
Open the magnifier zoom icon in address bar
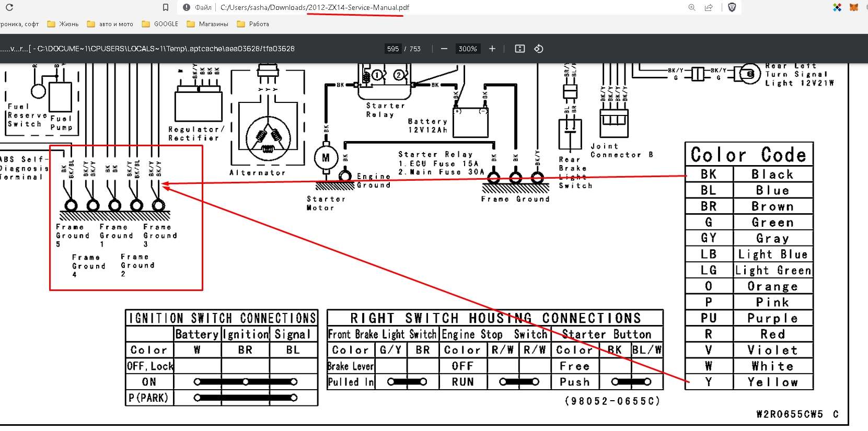tap(692, 7)
